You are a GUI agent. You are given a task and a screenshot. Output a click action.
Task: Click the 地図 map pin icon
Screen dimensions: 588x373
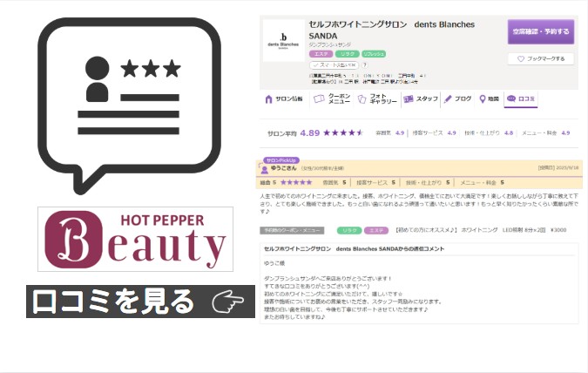[x=483, y=99]
